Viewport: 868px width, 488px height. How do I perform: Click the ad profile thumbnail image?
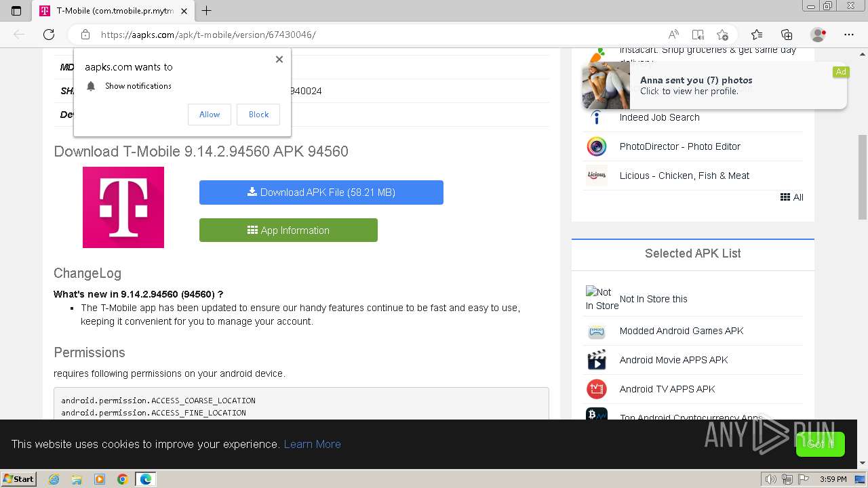pos(606,85)
